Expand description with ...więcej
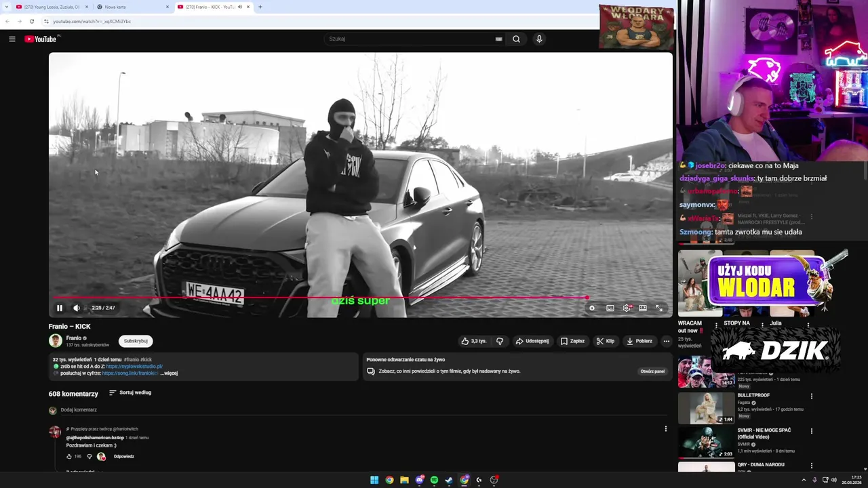This screenshot has height=488, width=868. [169, 373]
